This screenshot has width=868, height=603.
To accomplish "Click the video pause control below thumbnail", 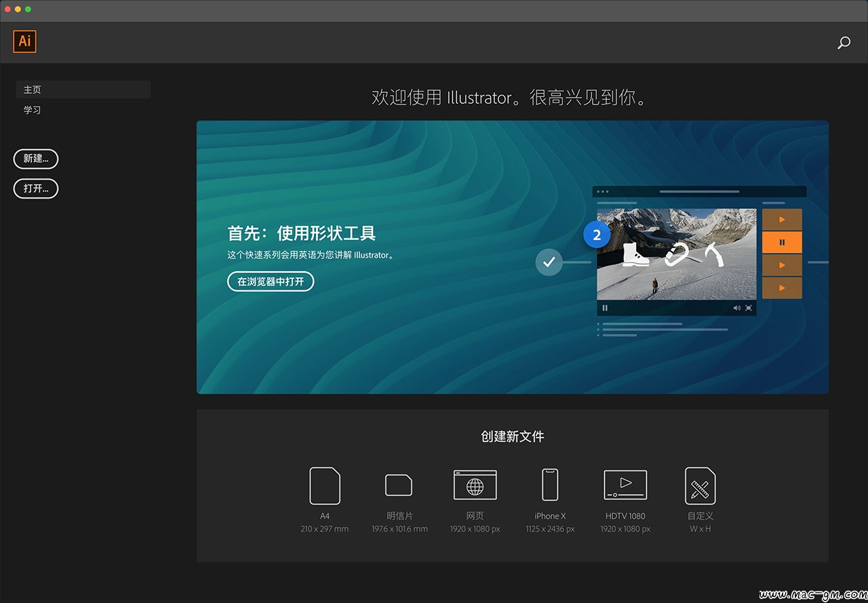I will point(605,308).
